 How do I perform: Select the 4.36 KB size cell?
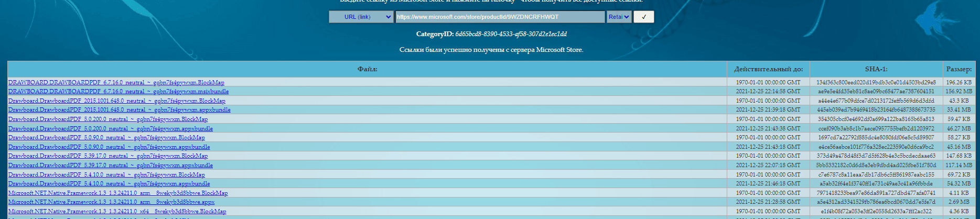coord(959,211)
